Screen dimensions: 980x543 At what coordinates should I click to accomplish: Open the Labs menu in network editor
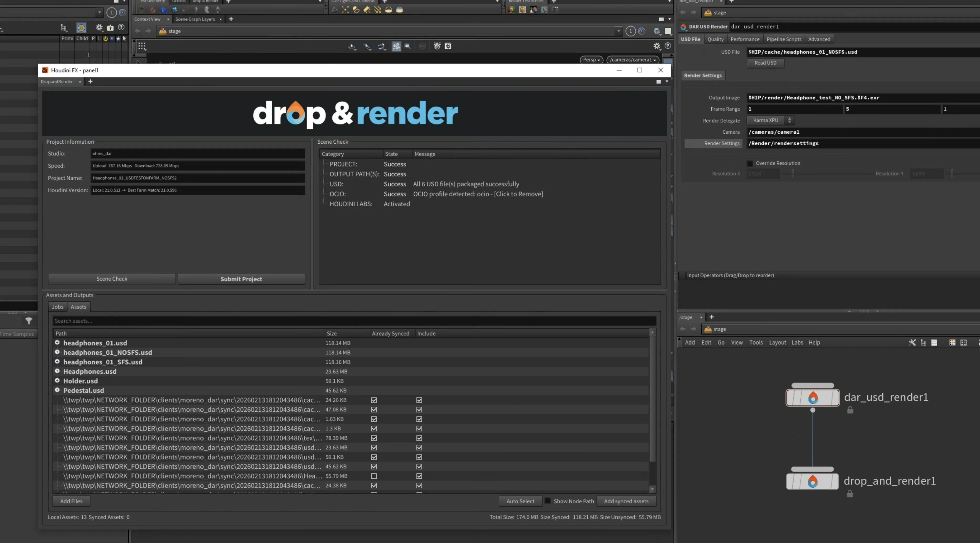click(797, 342)
